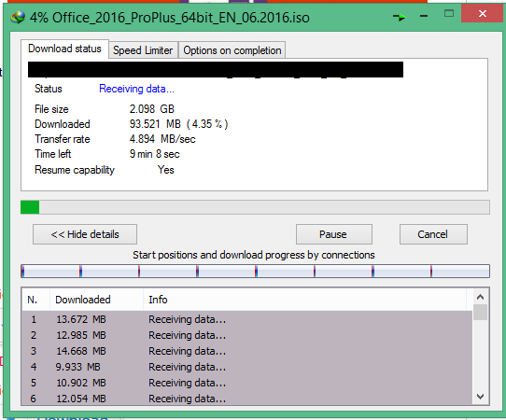Viewport: 506px width, 420px height.
Task: Click the file size value 2.098 GB
Action: pos(151,109)
